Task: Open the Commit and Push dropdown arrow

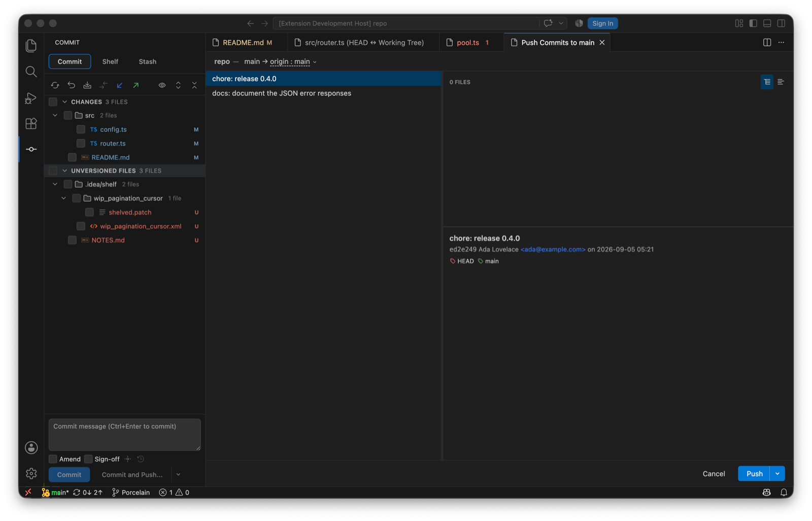Action: tap(178, 474)
